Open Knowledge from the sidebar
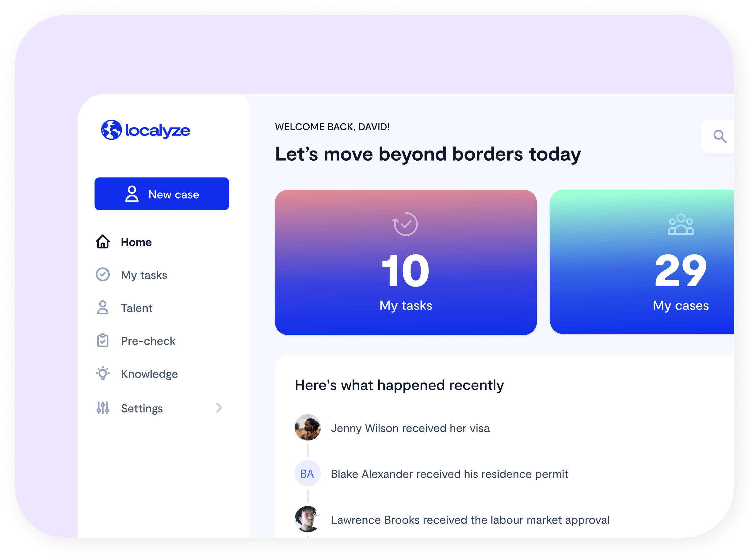The width and height of the screenshot is (756, 560). 149,374
